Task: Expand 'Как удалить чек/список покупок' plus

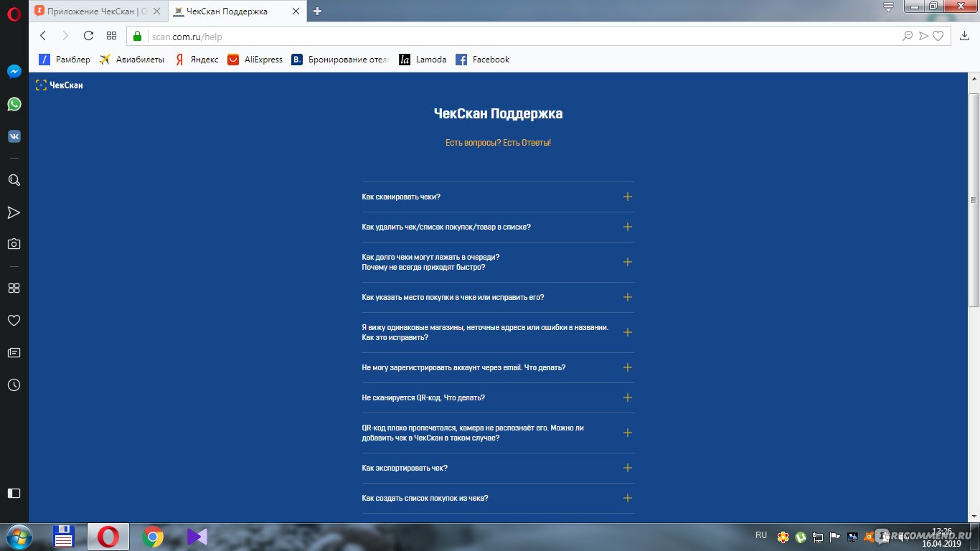Action: (628, 227)
